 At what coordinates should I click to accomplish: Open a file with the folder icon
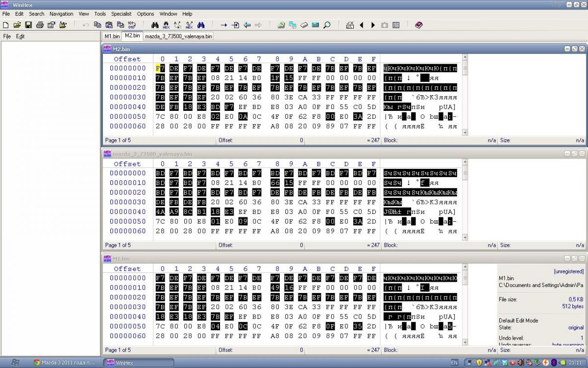17,25
